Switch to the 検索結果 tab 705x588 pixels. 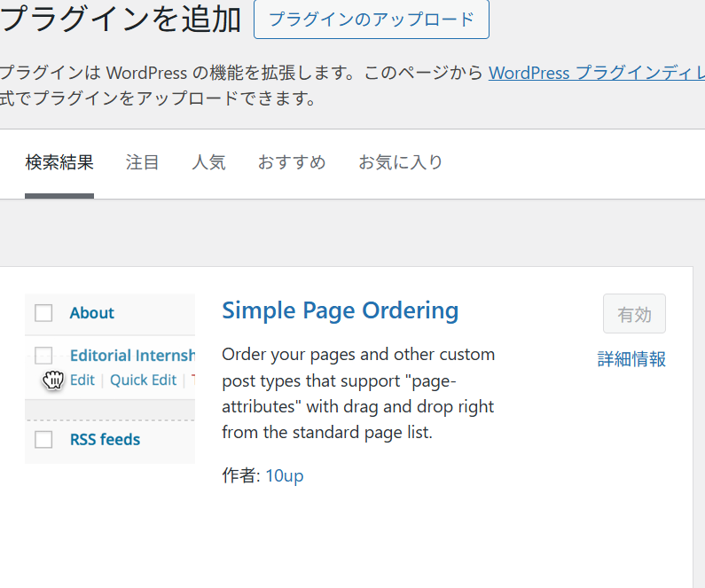[59, 163]
